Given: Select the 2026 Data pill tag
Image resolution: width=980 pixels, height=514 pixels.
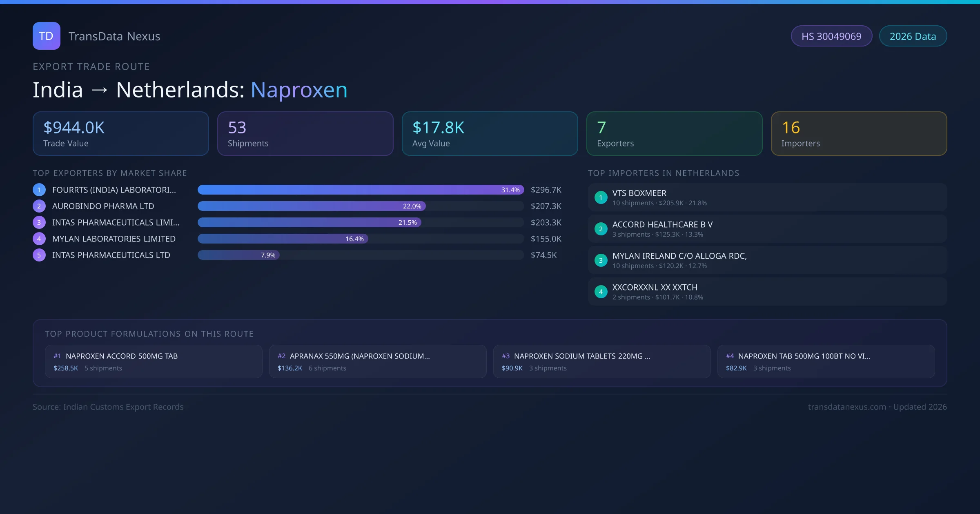Looking at the screenshot, I should click(x=913, y=36).
